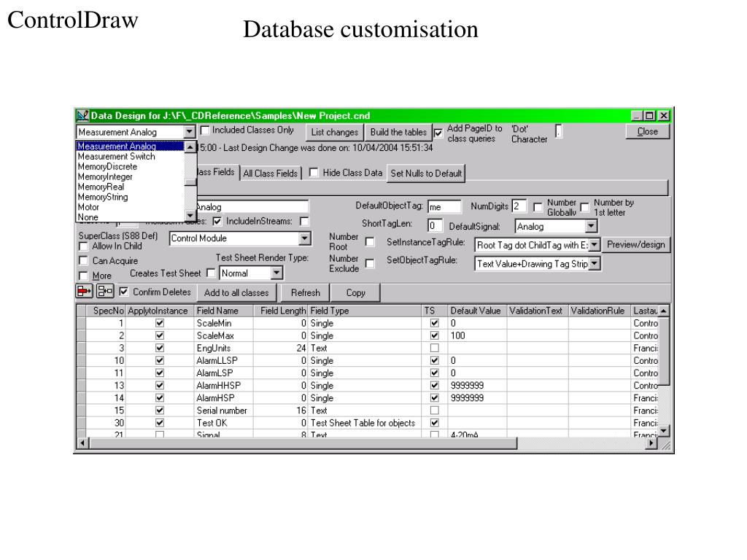Screen dimensions: 747x560
Task: Click the List changes button
Action: pos(334,133)
